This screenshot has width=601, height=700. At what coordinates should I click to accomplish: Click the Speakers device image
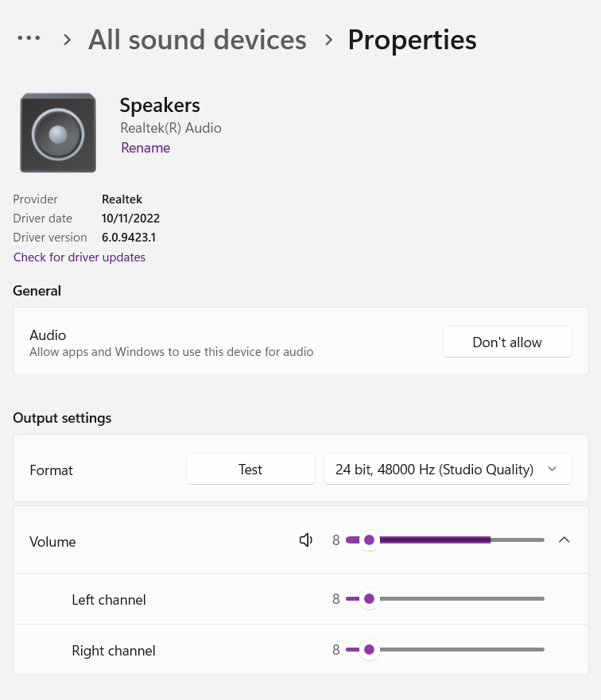tap(58, 132)
